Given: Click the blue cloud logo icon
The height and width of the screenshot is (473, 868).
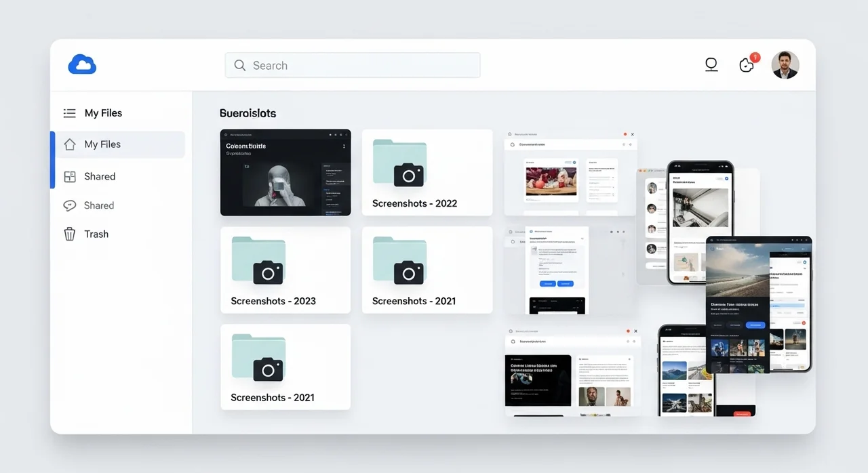Looking at the screenshot, I should click(x=82, y=65).
